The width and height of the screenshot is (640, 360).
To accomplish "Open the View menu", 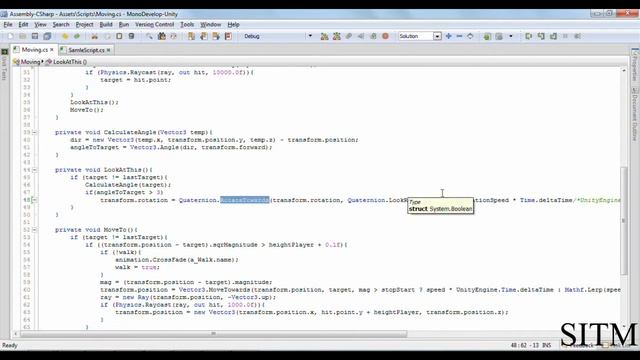I will pos(40,24).
